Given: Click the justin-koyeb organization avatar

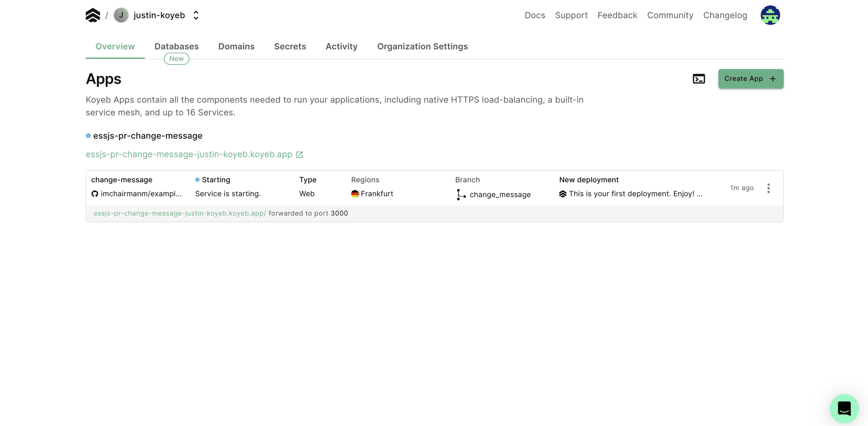Looking at the screenshot, I should point(121,15).
